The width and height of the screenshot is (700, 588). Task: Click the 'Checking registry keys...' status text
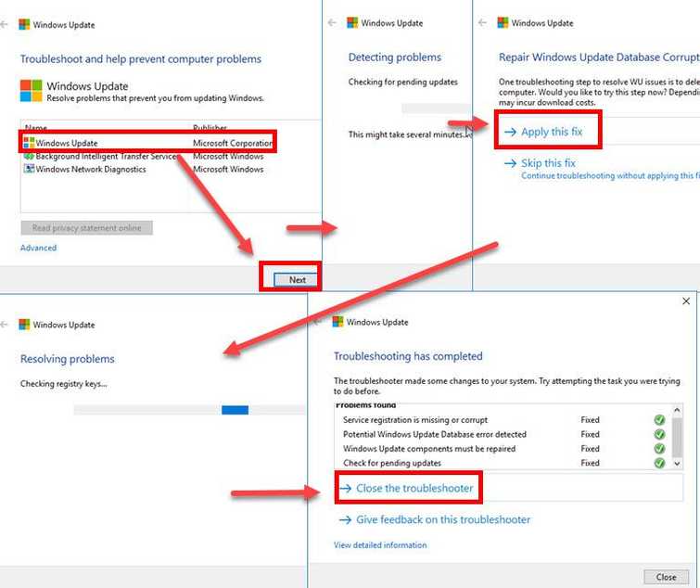63,384
